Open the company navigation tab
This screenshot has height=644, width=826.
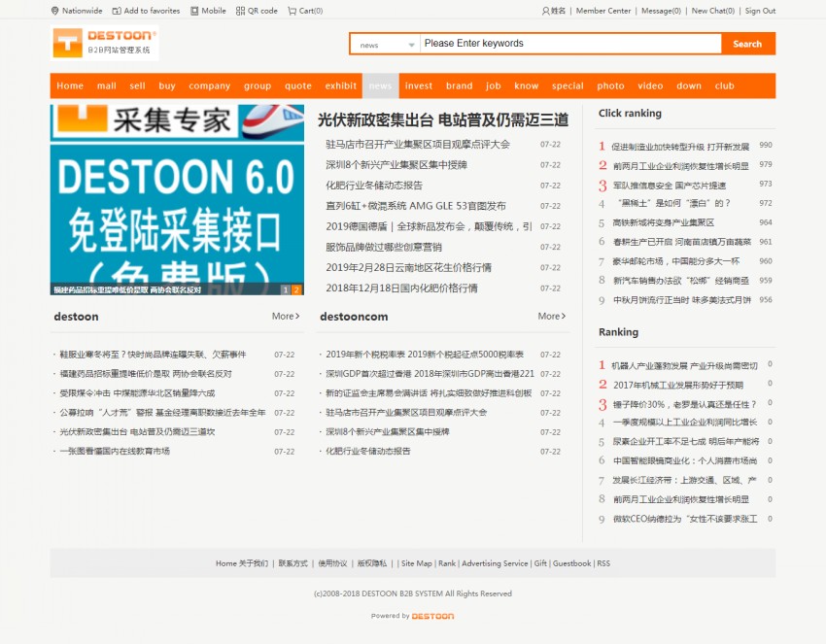click(x=210, y=85)
